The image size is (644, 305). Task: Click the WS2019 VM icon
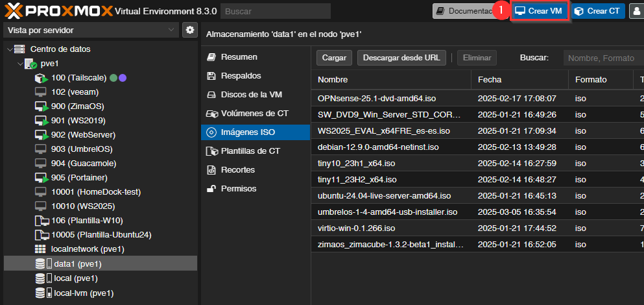click(41, 121)
